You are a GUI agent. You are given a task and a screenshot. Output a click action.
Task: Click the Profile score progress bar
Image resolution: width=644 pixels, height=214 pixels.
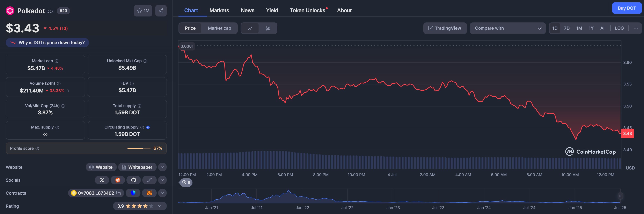tap(139, 149)
